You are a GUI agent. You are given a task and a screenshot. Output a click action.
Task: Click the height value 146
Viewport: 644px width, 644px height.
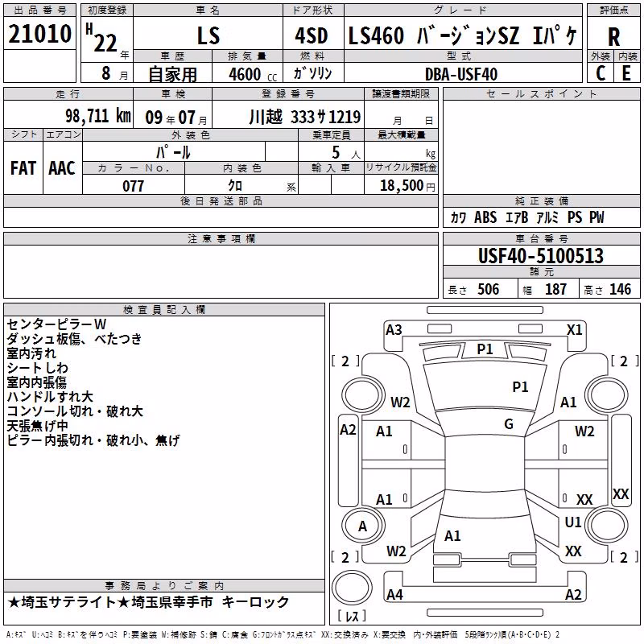pos(620,289)
